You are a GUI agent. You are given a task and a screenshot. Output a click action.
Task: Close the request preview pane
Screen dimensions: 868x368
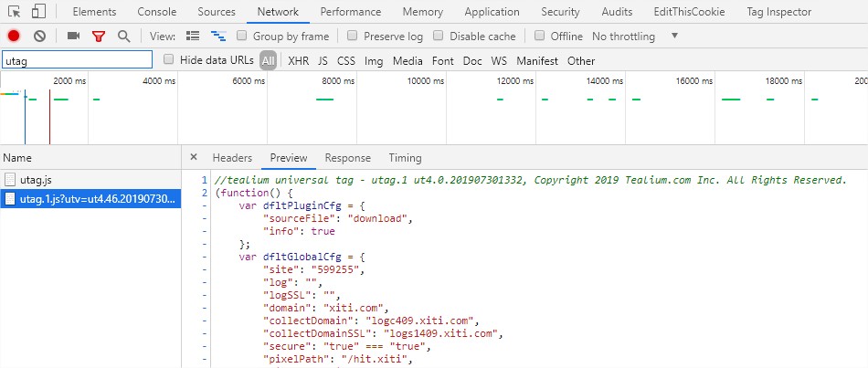point(193,158)
